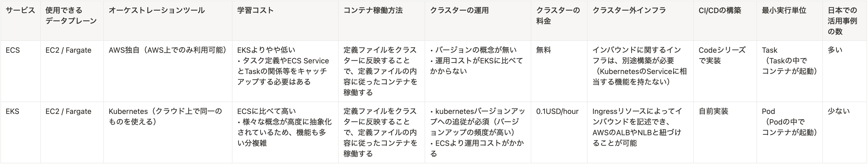
Task: Click the Codeシリーズで実装 cell
Action: click(x=725, y=71)
